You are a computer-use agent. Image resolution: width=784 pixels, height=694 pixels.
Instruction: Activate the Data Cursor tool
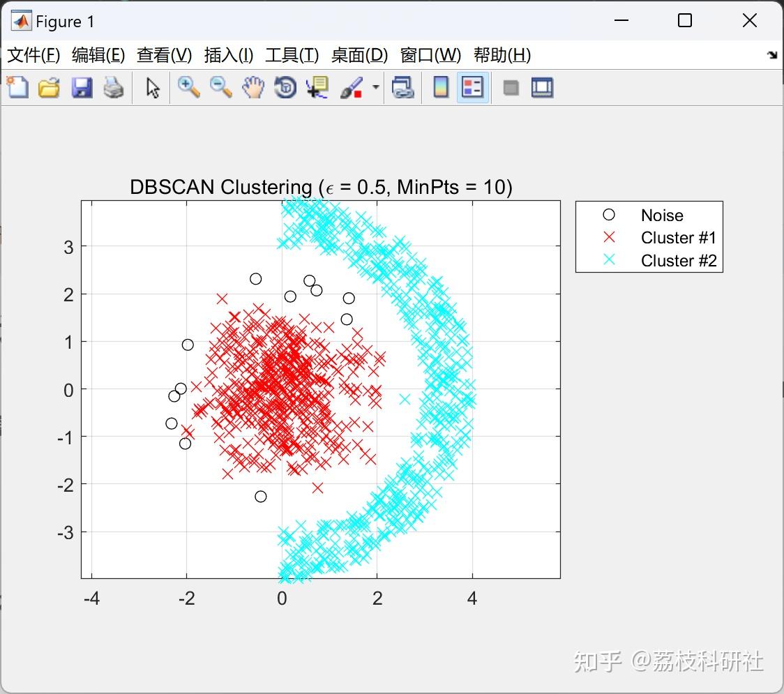click(317, 87)
